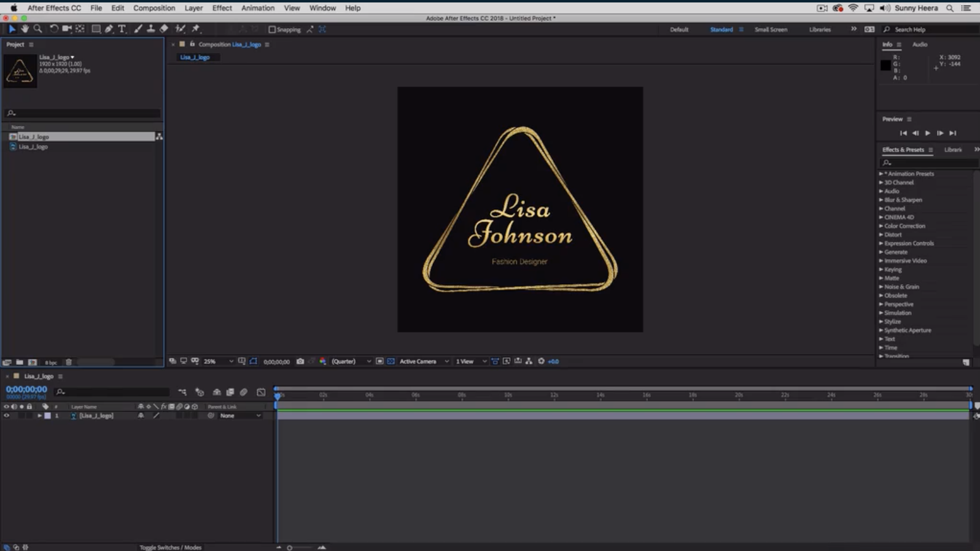Viewport: 980px width, 551px height.
Task: Expand the Color Correction effects category
Action: point(904,226)
